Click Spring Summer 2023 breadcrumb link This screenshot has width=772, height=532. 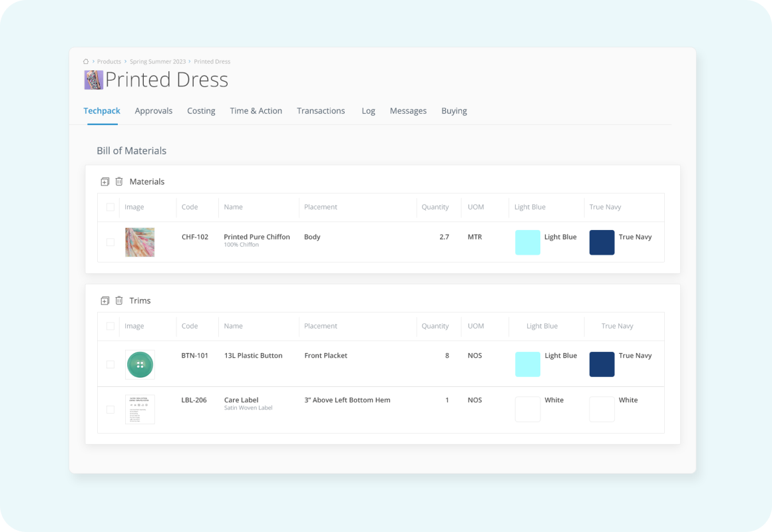tap(158, 61)
